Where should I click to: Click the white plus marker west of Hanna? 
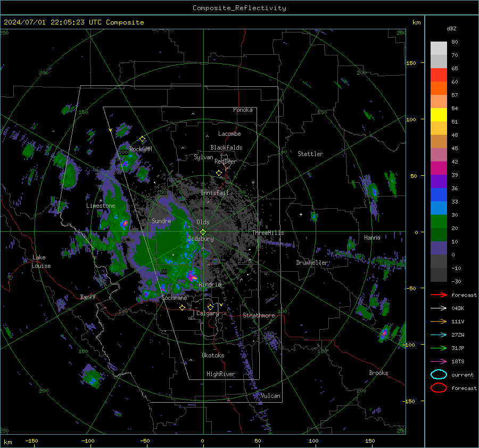click(301, 214)
